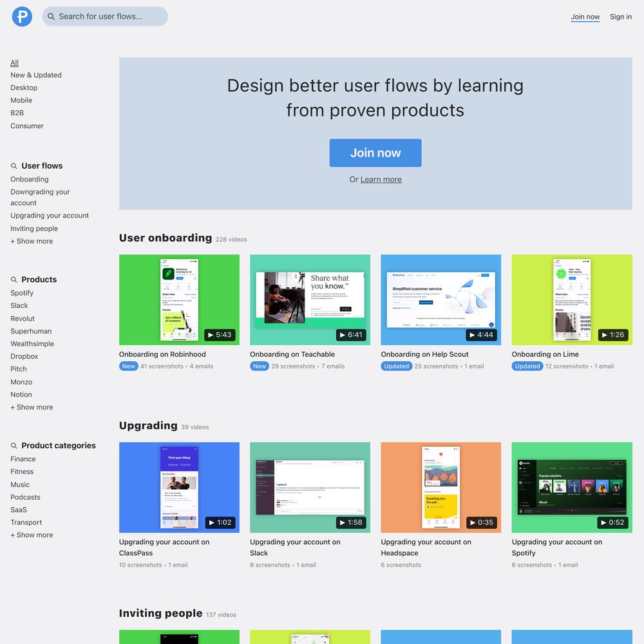Open Upgrading your account in sidebar
Image resolution: width=644 pixels, height=644 pixels.
click(50, 216)
